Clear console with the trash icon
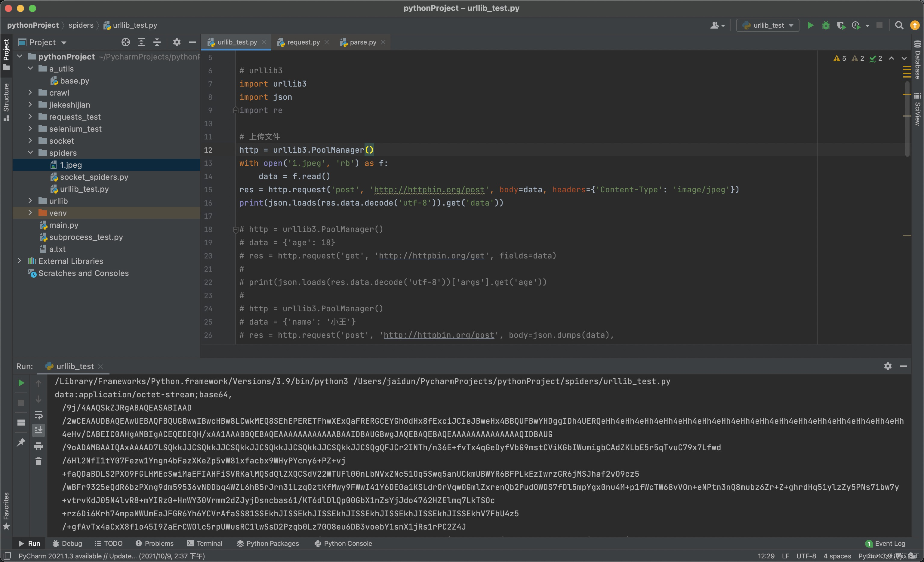924x562 pixels. tap(38, 461)
